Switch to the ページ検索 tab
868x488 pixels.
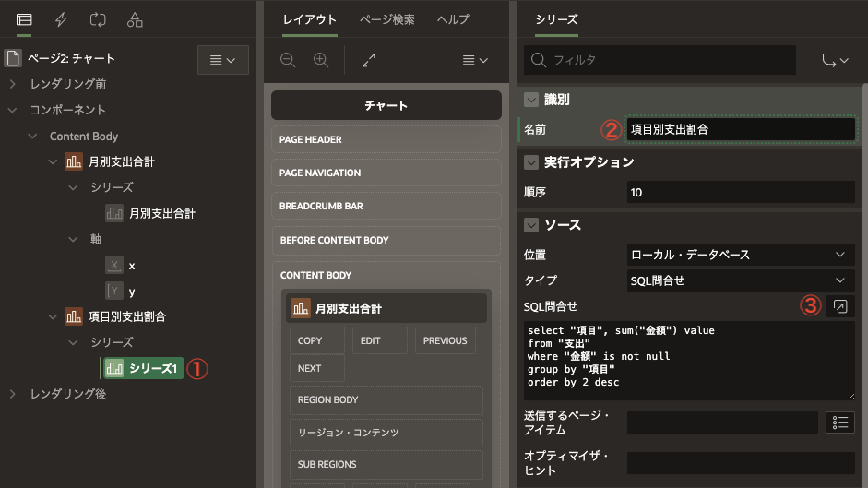pyautogui.click(x=386, y=20)
